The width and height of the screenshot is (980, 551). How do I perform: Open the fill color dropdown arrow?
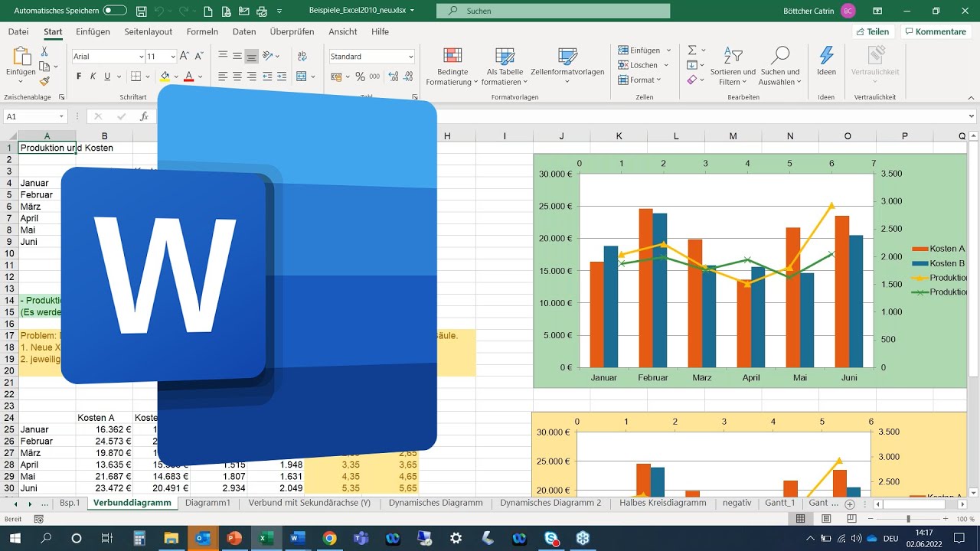coord(175,77)
